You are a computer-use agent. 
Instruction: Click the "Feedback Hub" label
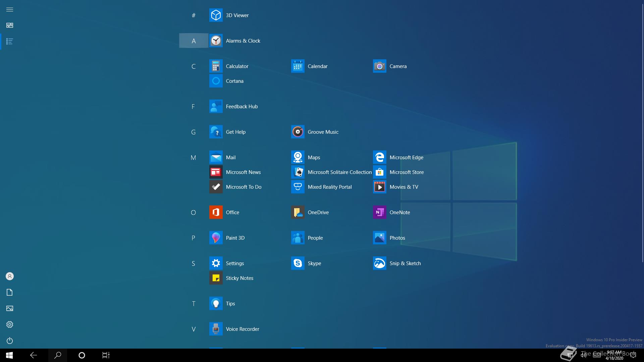click(242, 106)
